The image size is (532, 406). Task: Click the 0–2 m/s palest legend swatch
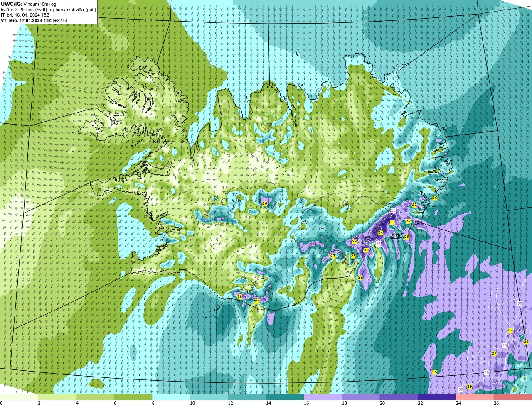(20, 397)
